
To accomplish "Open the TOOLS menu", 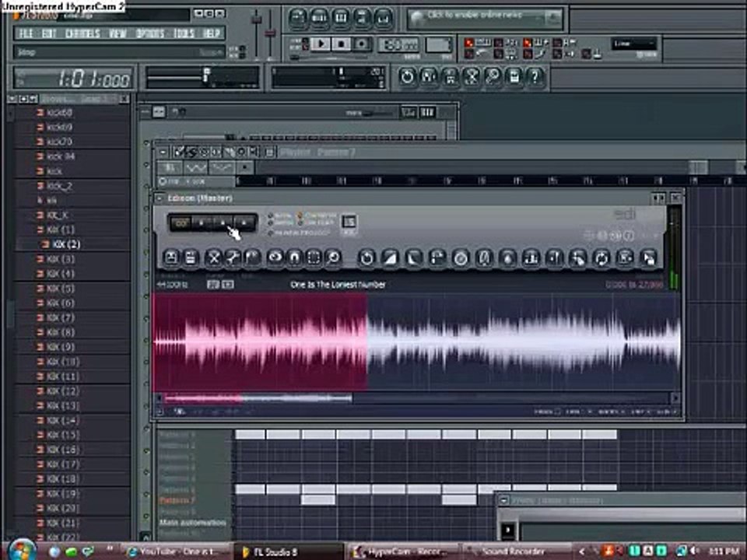I will coord(184,33).
